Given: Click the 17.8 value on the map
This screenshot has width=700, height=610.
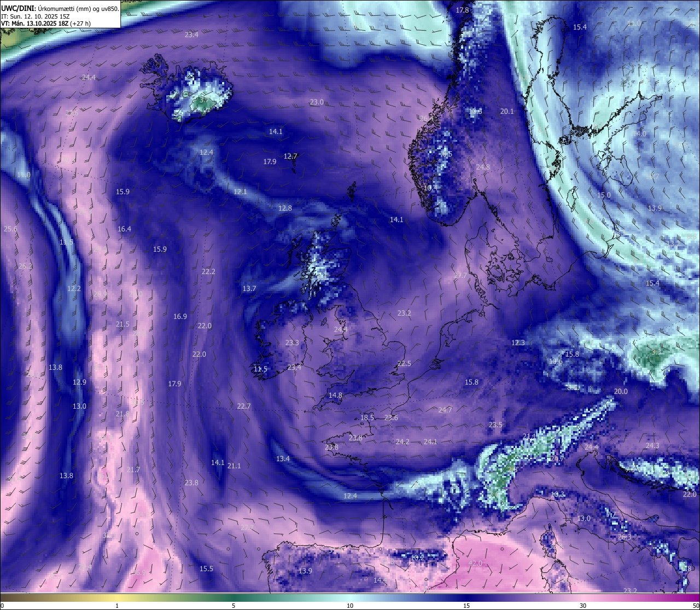Looking at the screenshot, I should pyautogui.click(x=463, y=10).
